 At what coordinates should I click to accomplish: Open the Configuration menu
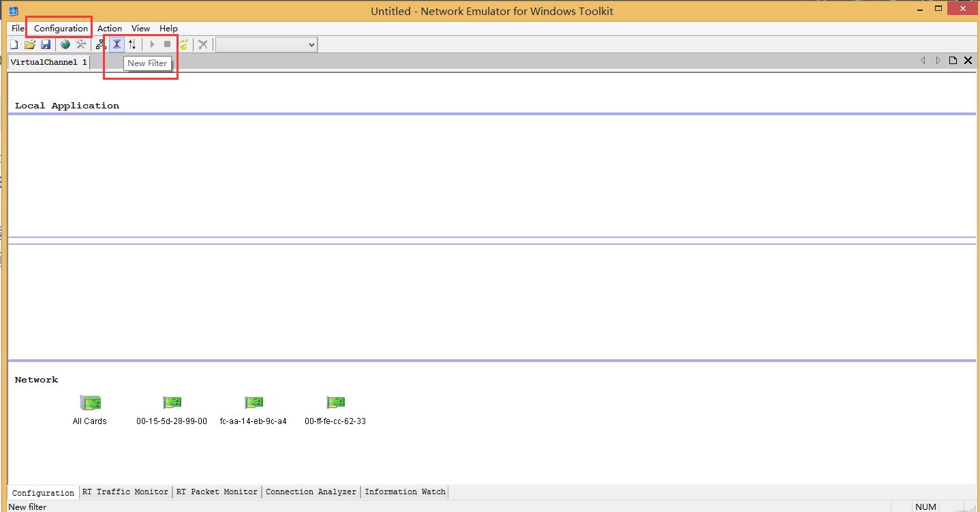pos(61,29)
